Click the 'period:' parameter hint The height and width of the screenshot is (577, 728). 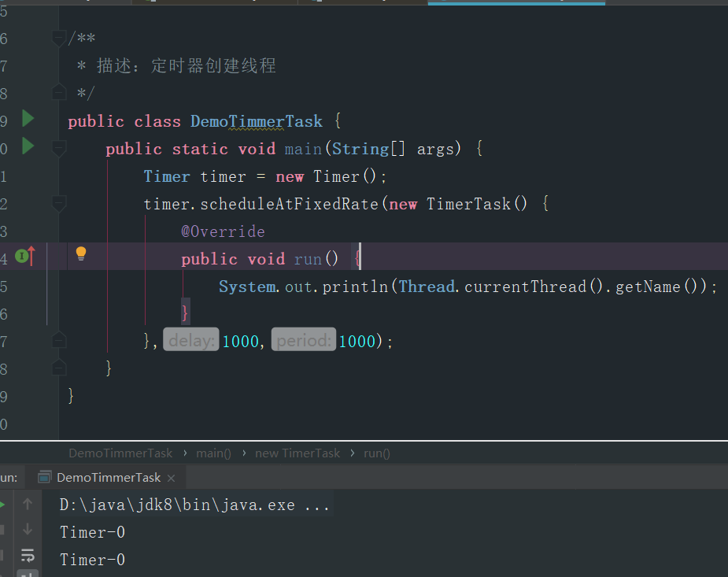click(x=304, y=340)
